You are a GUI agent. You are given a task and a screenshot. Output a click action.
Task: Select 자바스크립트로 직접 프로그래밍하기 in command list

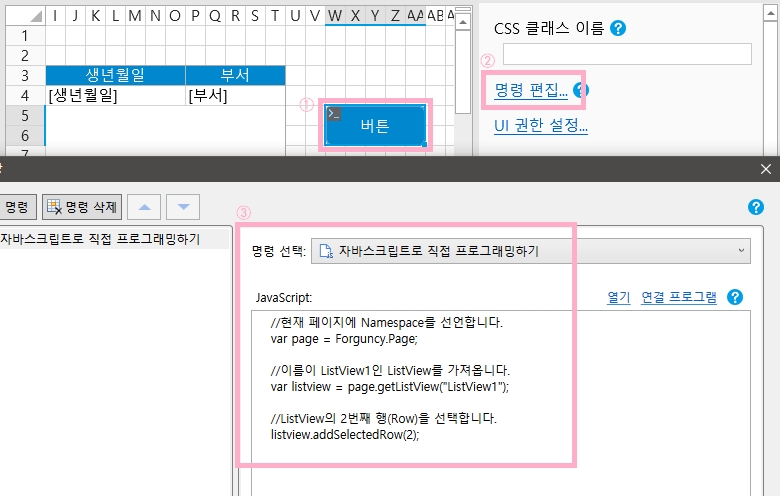[x=100, y=239]
